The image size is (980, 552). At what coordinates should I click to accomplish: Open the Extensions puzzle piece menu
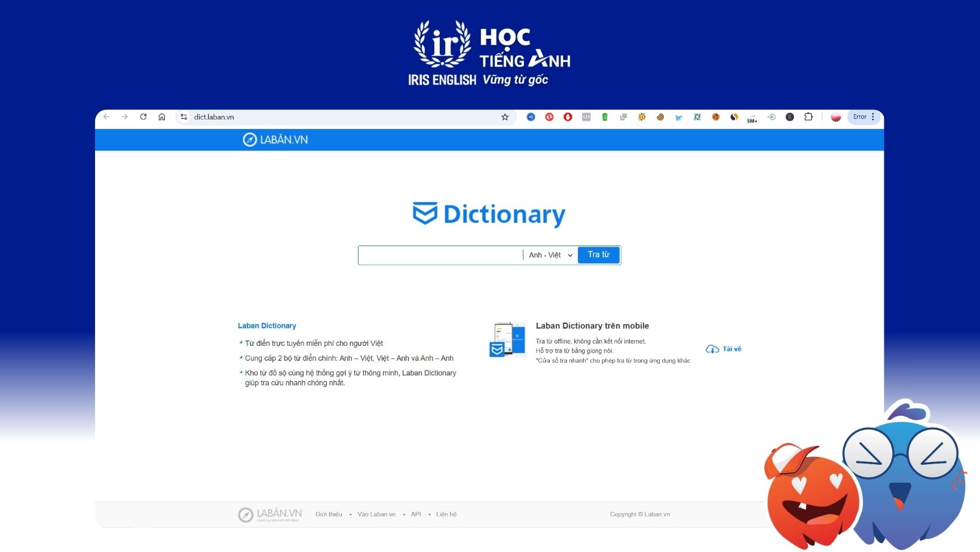tap(808, 117)
